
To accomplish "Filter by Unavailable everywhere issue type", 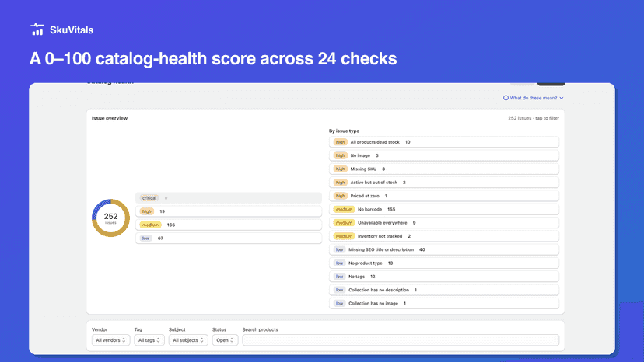I will [444, 223].
